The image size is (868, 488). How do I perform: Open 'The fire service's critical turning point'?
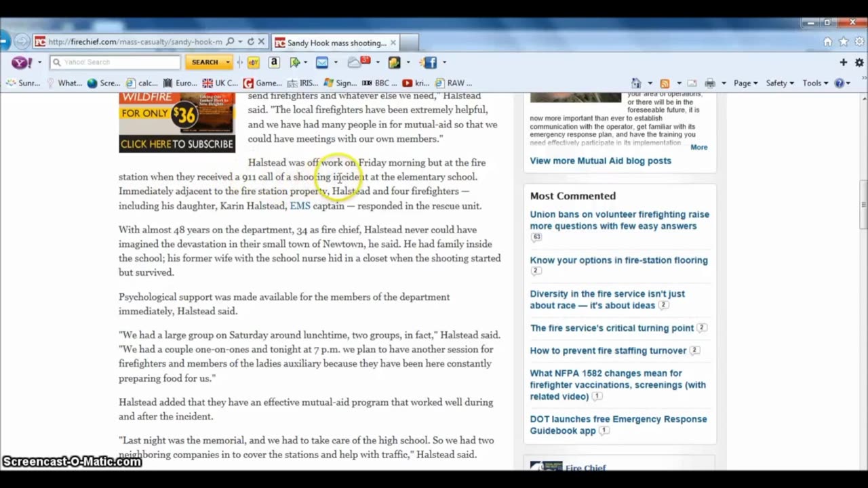[x=612, y=328]
